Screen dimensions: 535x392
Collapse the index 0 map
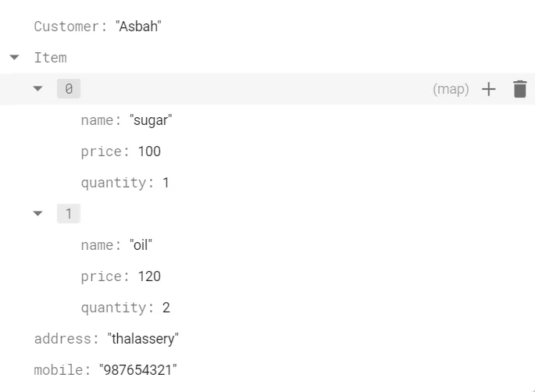[37, 89]
